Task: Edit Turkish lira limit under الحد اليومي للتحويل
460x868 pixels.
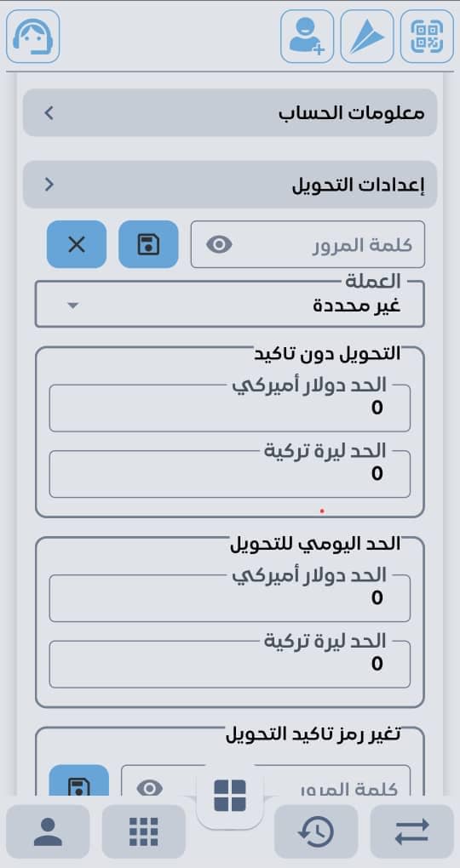Action: [x=230, y=665]
